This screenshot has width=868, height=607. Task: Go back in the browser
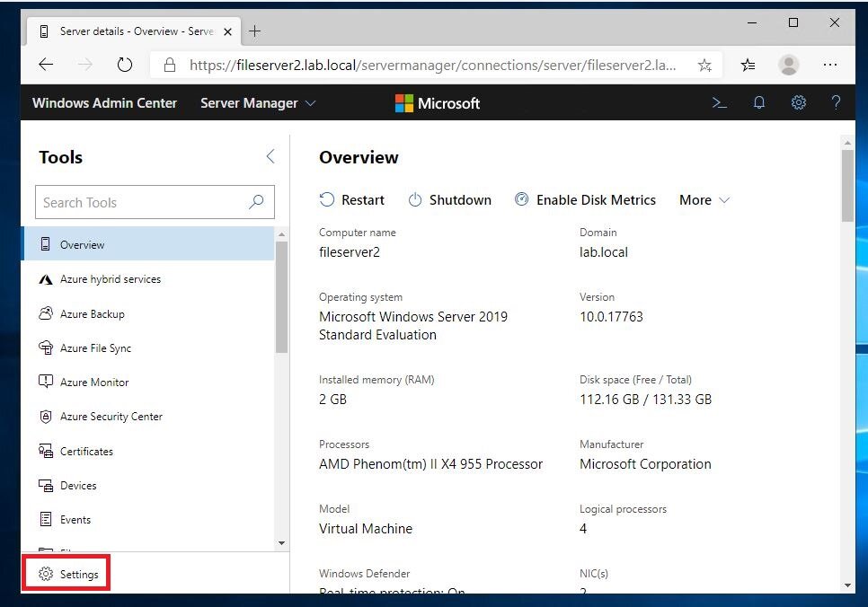click(x=46, y=65)
